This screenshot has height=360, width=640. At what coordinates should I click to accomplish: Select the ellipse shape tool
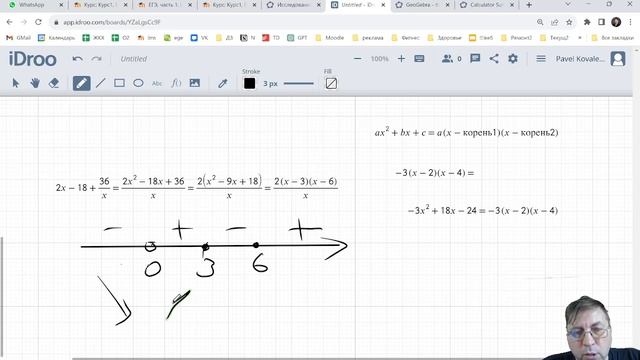(x=138, y=83)
